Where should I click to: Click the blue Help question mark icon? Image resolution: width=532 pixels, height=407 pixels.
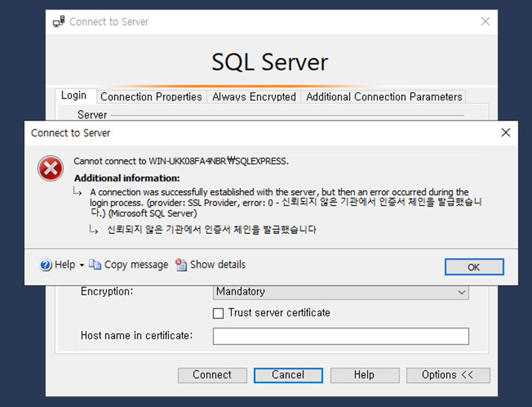coord(46,265)
